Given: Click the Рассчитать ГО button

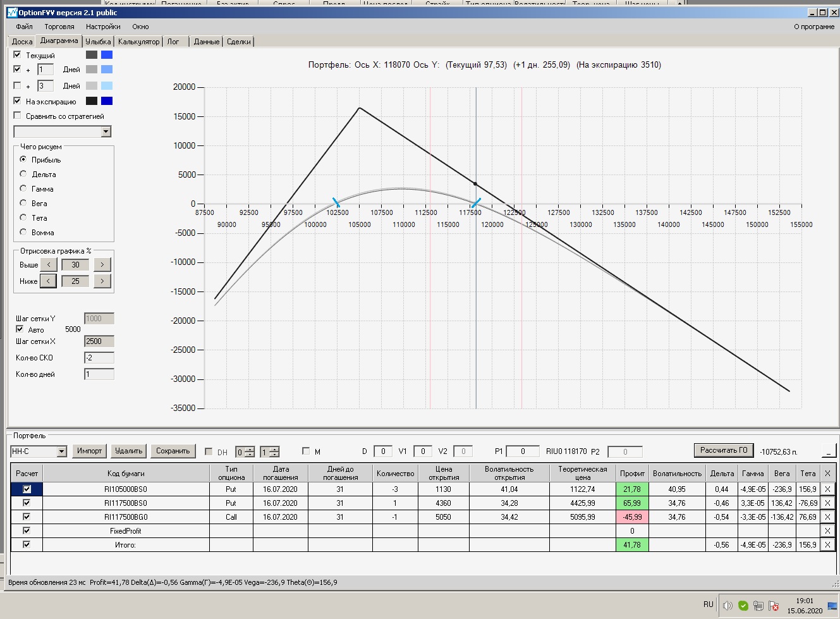Looking at the screenshot, I should [x=724, y=450].
